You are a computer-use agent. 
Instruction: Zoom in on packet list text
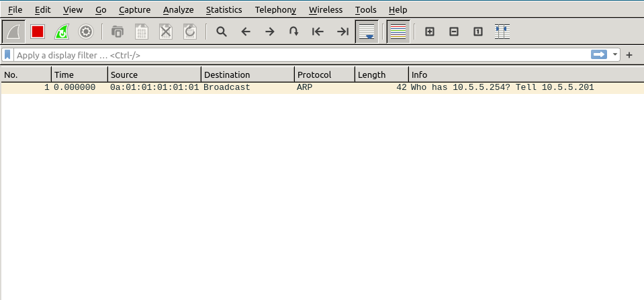click(x=430, y=32)
